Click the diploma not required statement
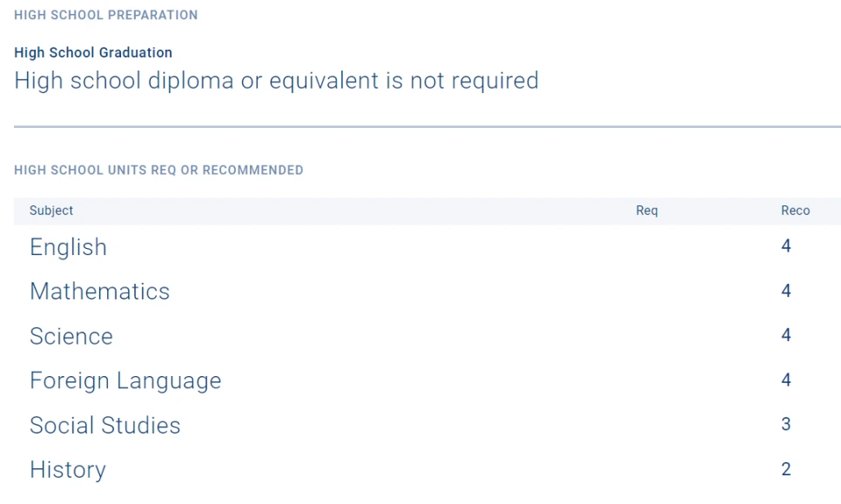841x504 pixels. (276, 81)
